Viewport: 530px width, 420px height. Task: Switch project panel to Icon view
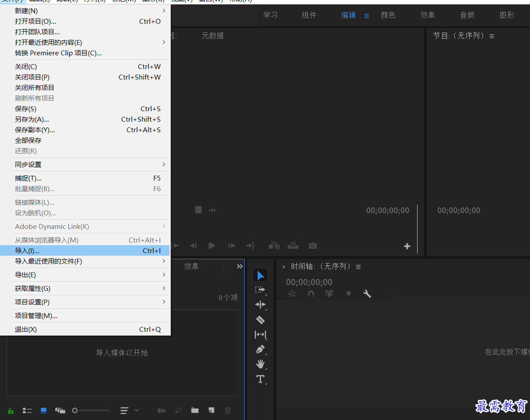tap(43, 410)
